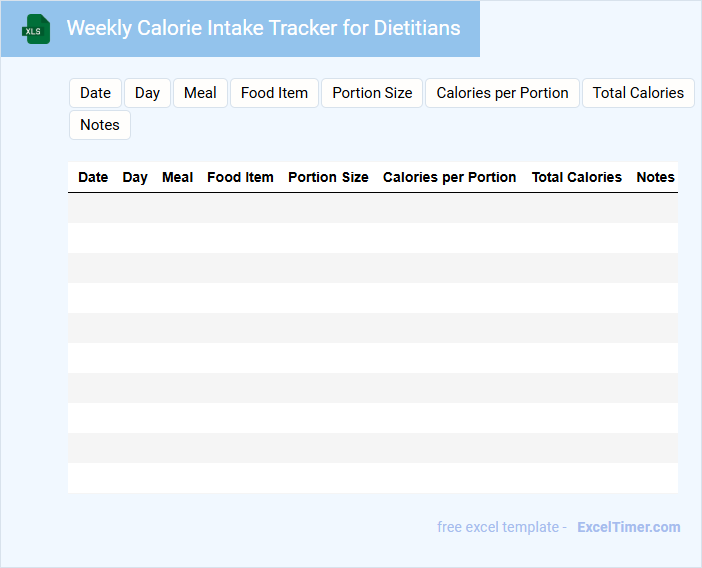Click the Total Calories table header
The height and width of the screenshot is (568, 702).
coord(576,177)
